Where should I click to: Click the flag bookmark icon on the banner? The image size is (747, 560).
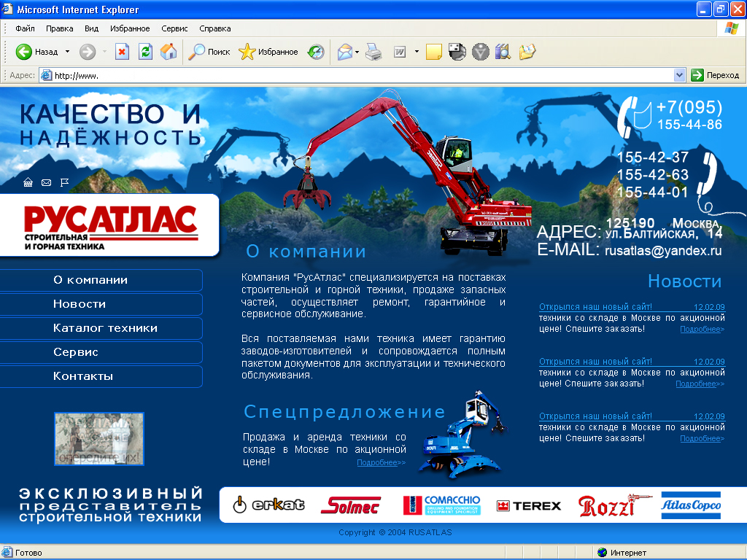coord(64,182)
